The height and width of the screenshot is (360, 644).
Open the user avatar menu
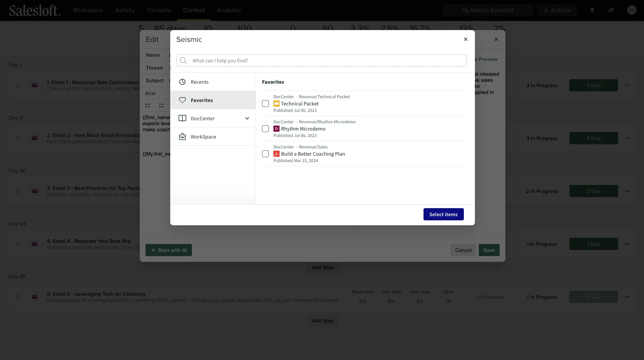click(632, 10)
